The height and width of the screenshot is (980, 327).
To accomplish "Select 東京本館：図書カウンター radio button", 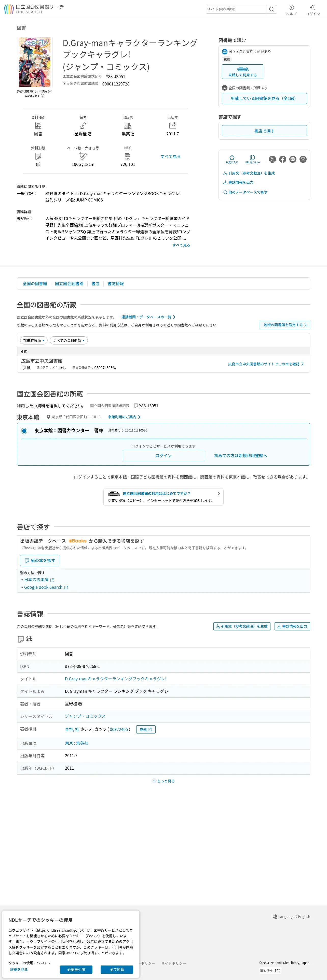I will [24, 431].
